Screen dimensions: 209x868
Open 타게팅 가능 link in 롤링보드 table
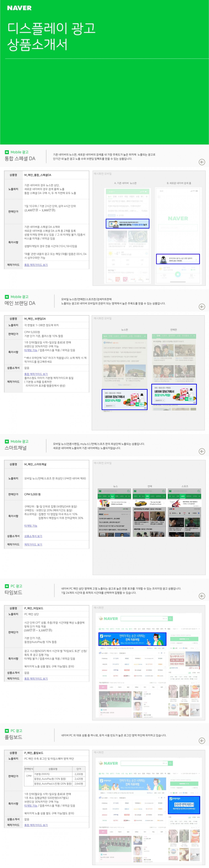tap(31, 806)
